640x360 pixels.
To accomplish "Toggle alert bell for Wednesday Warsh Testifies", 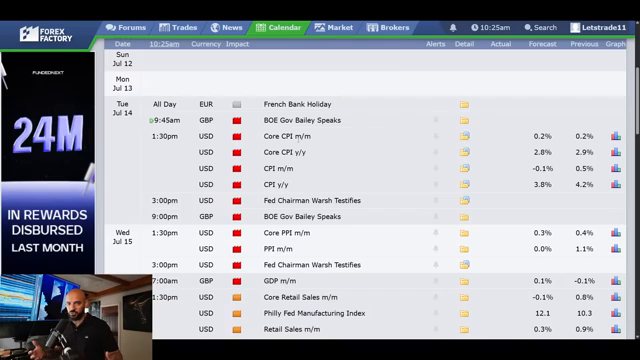I will [436, 264].
